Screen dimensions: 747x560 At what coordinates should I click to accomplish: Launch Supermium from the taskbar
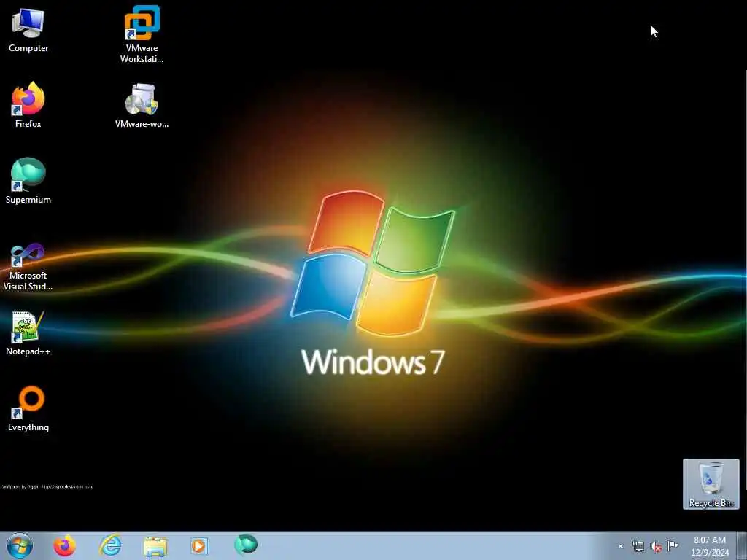pyautogui.click(x=246, y=545)
